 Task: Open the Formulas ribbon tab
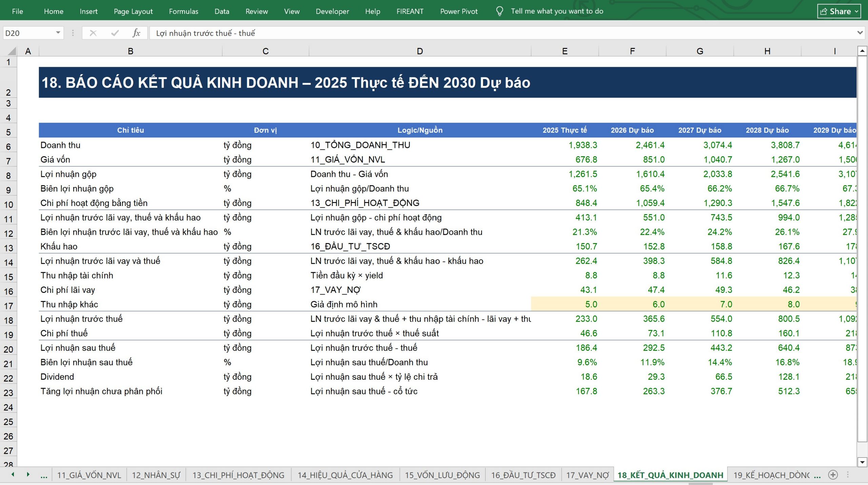coord(183,11)
